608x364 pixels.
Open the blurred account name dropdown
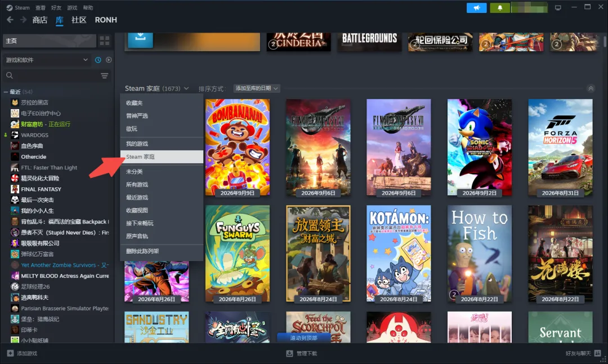529,8
